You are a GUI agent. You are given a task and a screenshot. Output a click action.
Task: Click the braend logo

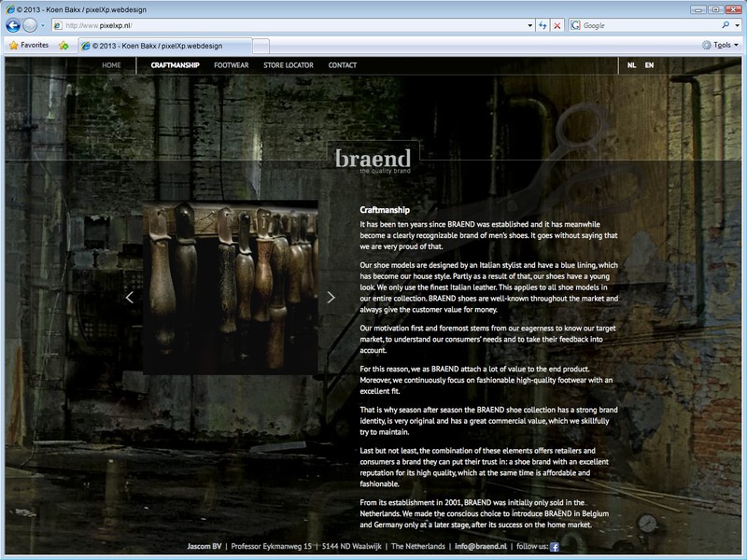click(x=373, y=159)
